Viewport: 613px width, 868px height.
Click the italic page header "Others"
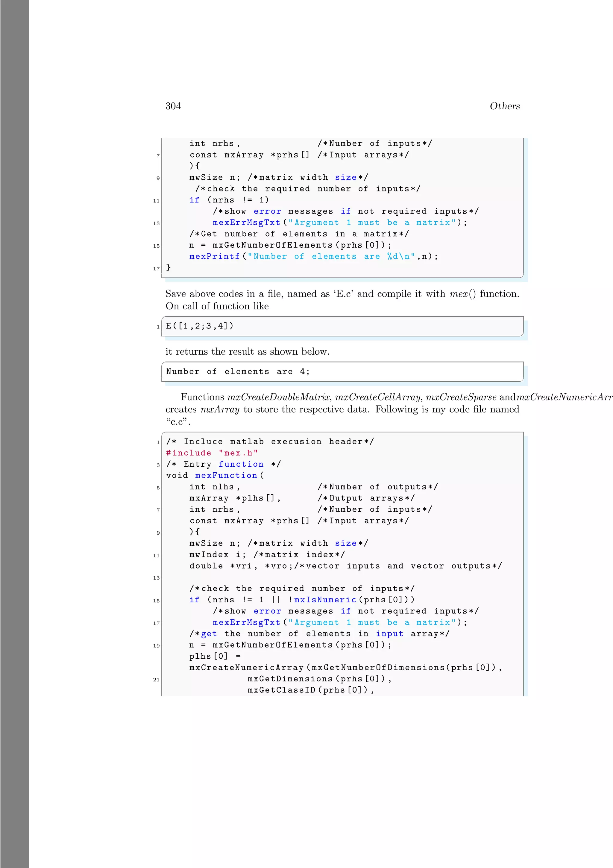point(505,106)
